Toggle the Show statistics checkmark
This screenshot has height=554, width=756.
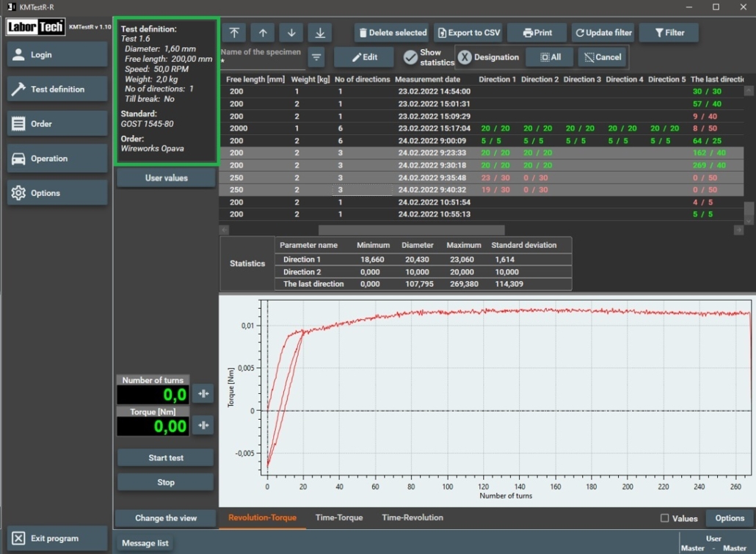[411, 57]
